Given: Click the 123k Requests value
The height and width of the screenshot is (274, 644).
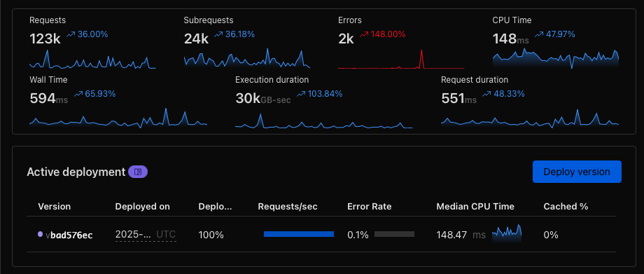Looking at the screenshot, I should 45,39.
